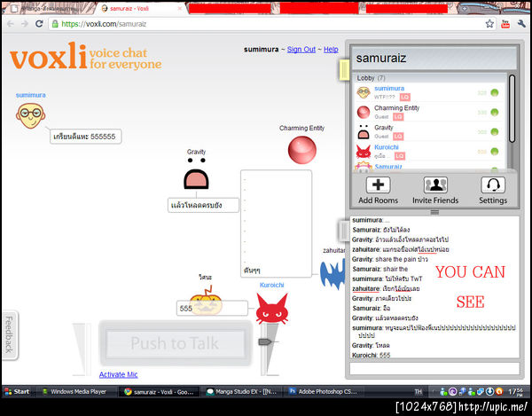This screenshot has height=416, width=532.
Task: Click the LQ badge under sumimura
Action: point(405,97)
